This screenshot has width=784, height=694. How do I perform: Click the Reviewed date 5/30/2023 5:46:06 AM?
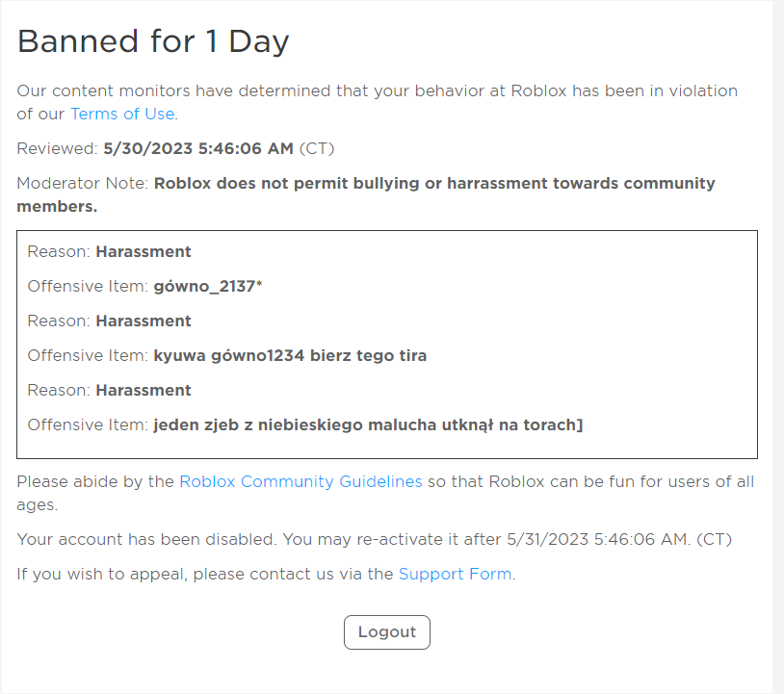click(198, 148)
